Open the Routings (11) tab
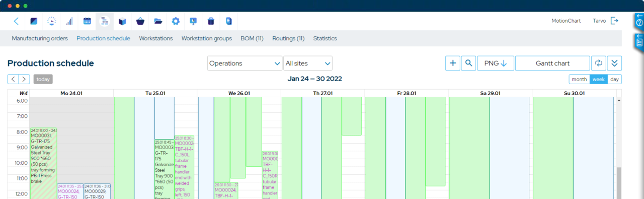 click(288, 38)
